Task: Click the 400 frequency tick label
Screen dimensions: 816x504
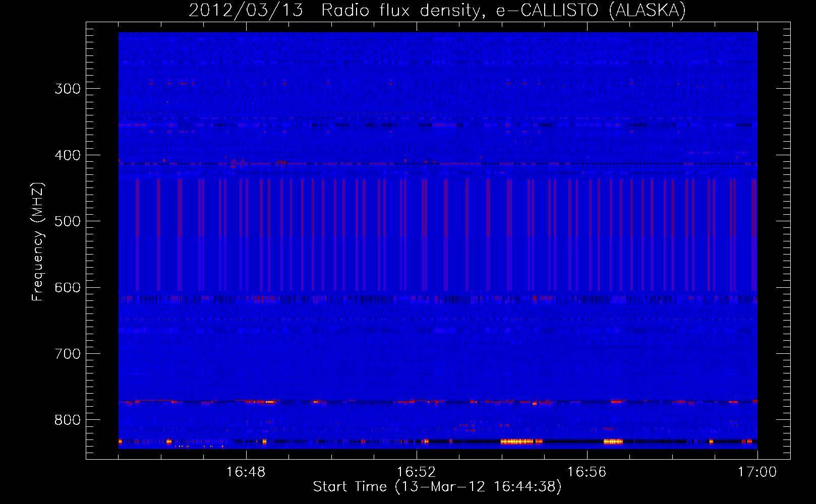Action: pyautogui.click(x=68, y=155)
